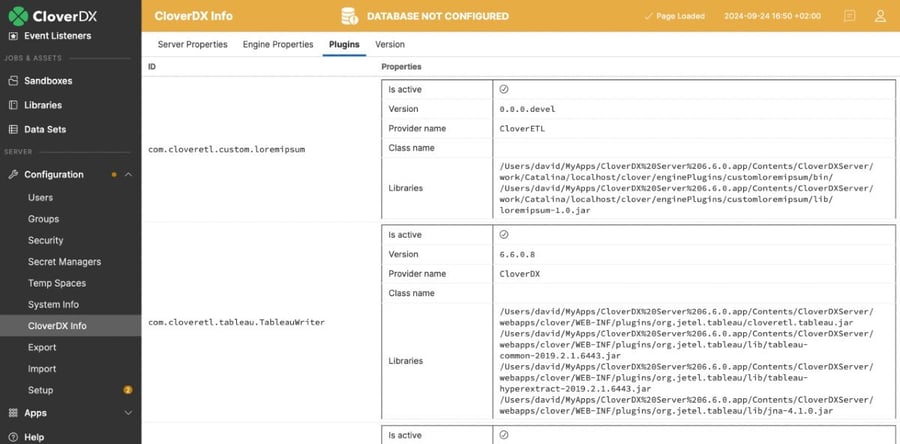Click the jna-4.1.0.jar library path
Viewport: 900px width, 444px height.
tap(687, 406)
